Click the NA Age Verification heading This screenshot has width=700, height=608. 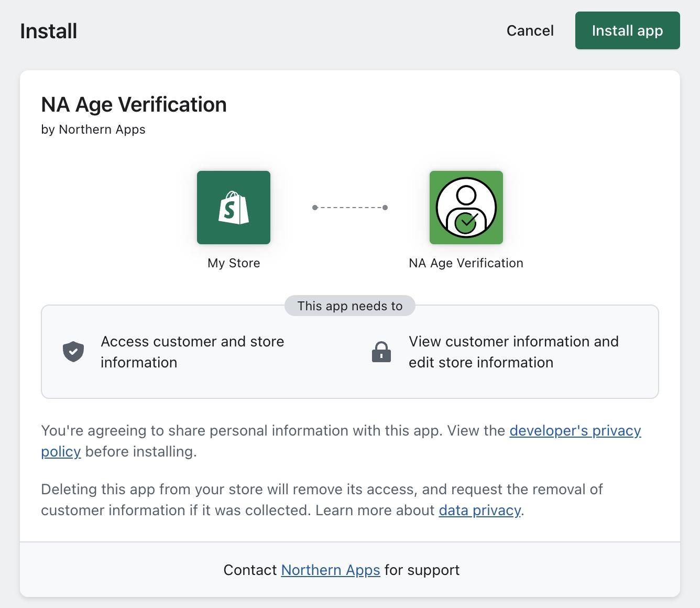(134, 104)
